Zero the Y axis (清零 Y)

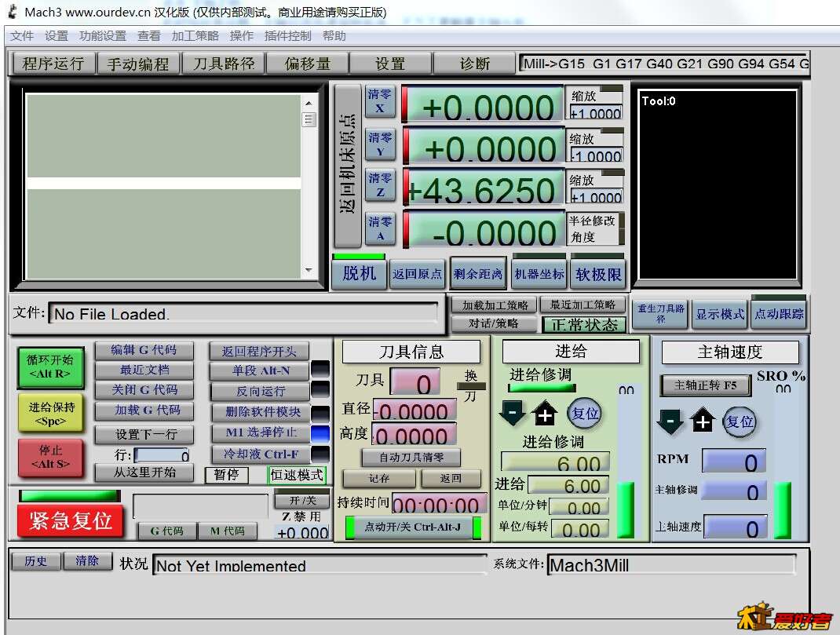[379, 144]
